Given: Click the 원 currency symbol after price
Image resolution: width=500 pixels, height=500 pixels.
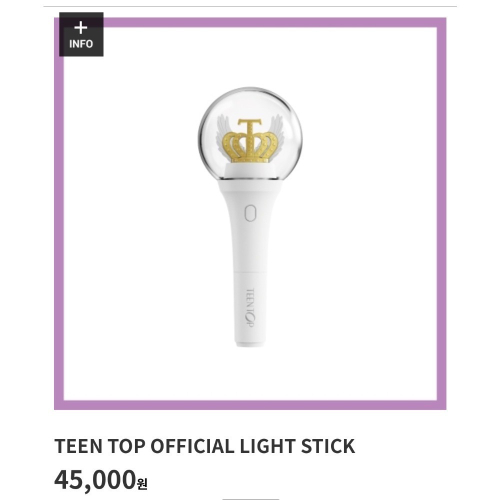Looking at the screenshot, I should (142, 484).
